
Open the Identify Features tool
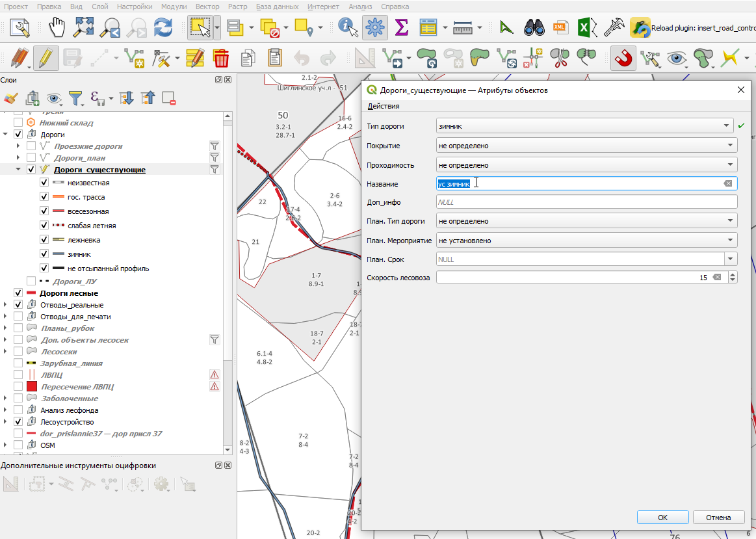point(348,27)
